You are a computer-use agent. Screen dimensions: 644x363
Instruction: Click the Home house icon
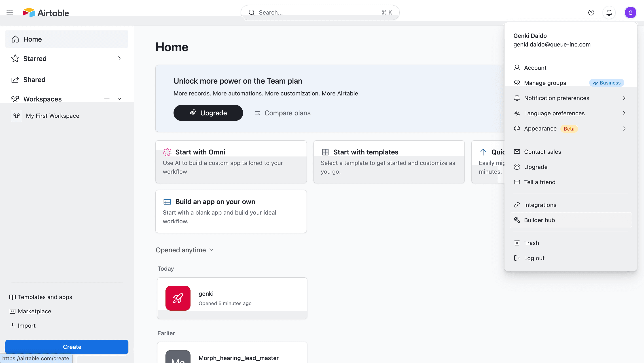(x=15, y=39)
